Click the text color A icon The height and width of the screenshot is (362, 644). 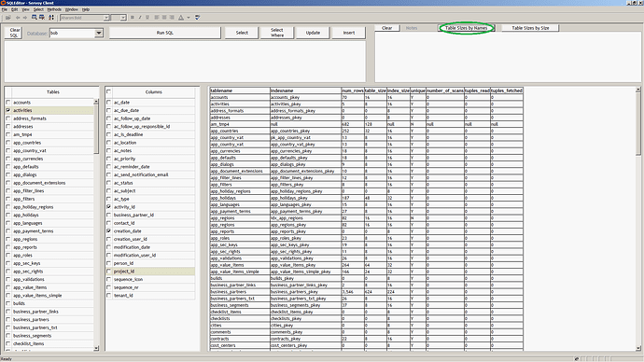coord(181,18)
